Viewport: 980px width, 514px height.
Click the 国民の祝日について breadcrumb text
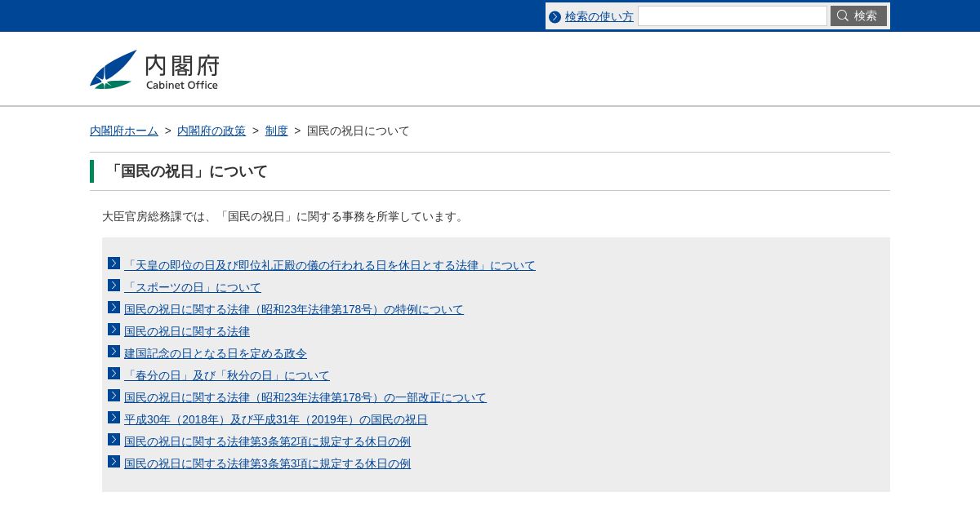click(x=359, y=131)
